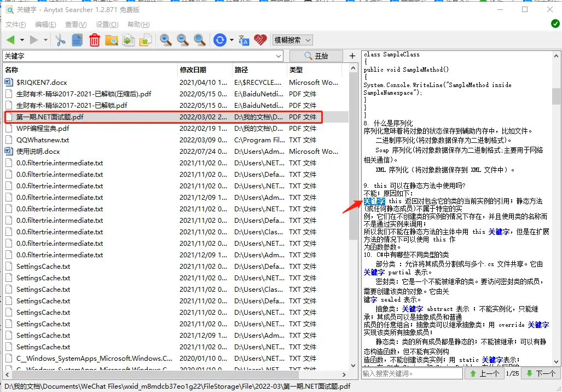
Task: Sort by the 名称 column header
Action: coord(90,70)
